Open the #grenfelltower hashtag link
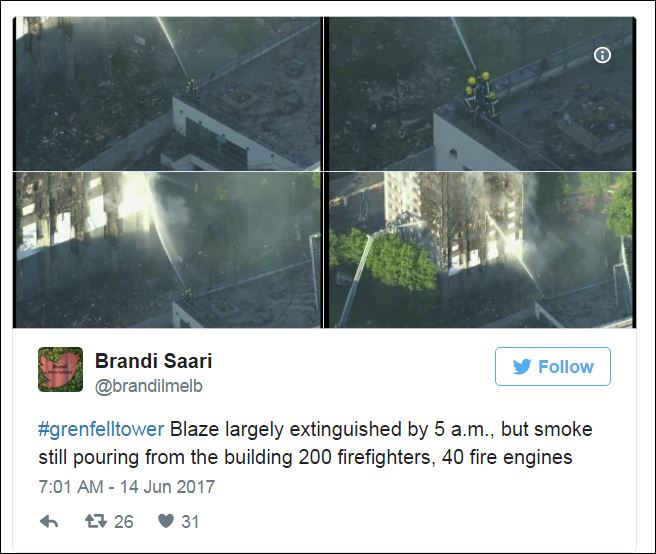 pos(101,430)
